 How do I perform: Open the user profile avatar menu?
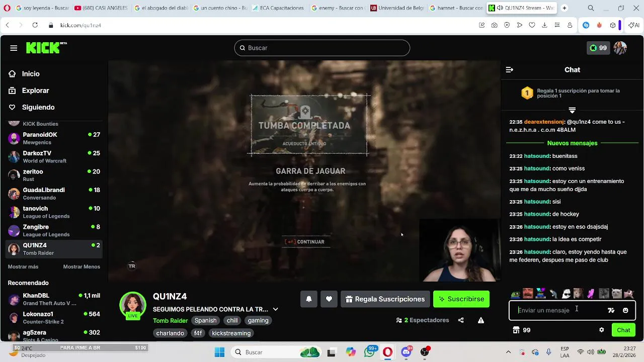620,48
